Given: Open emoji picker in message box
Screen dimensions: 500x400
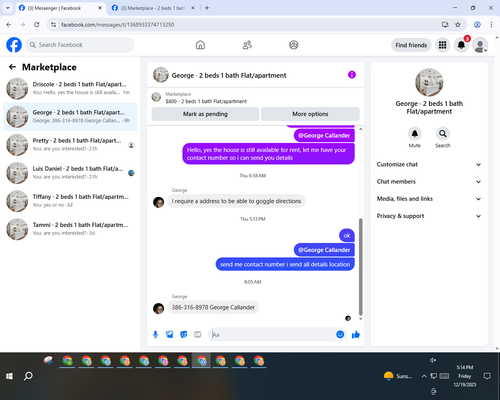Looking at the screenshot, I should (x=340, y=334).
